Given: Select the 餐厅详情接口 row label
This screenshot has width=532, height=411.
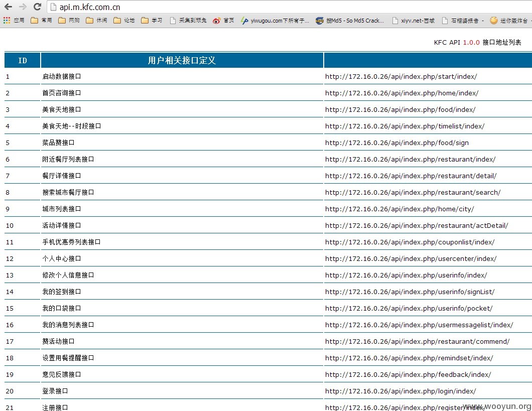Looking at the screenshot, I should 61,176.
